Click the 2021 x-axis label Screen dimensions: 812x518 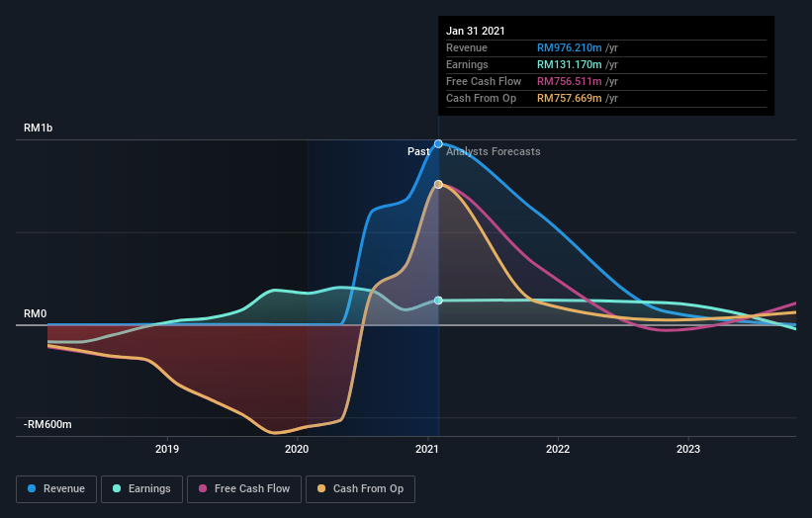tap(427, 449)
